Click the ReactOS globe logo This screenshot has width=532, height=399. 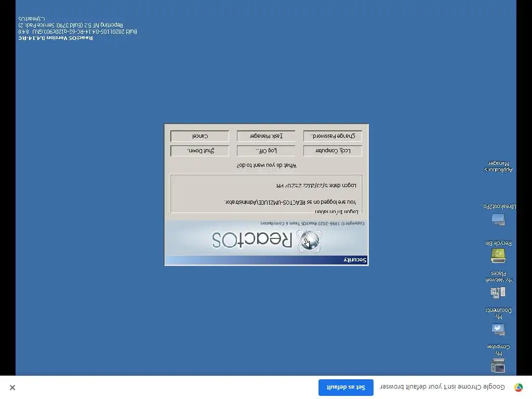pyautogui.click(x=309, y=241)
